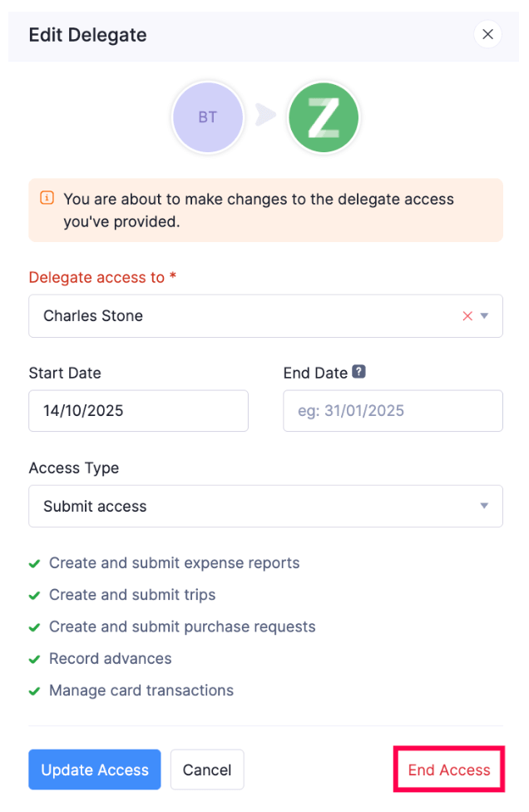Screen dimensions: 529x812
Task: Click checkmark beside Record advances
Action: pyautogui.click(x=35, y=659)
